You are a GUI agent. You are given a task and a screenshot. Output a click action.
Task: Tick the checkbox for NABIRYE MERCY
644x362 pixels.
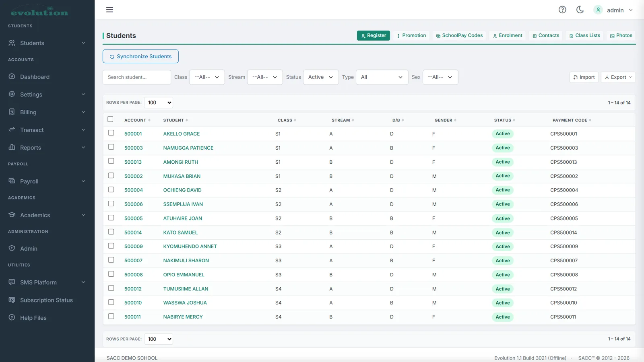pos(111,316)
